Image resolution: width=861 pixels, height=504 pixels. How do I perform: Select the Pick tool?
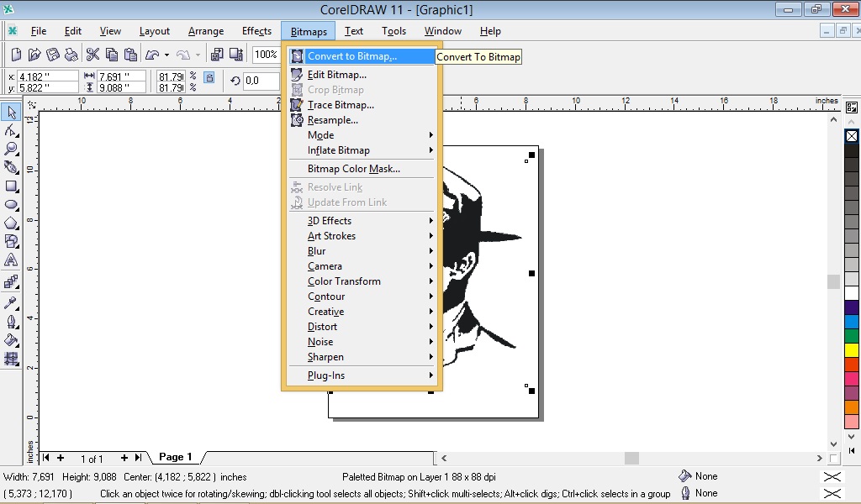click(11, 112)
